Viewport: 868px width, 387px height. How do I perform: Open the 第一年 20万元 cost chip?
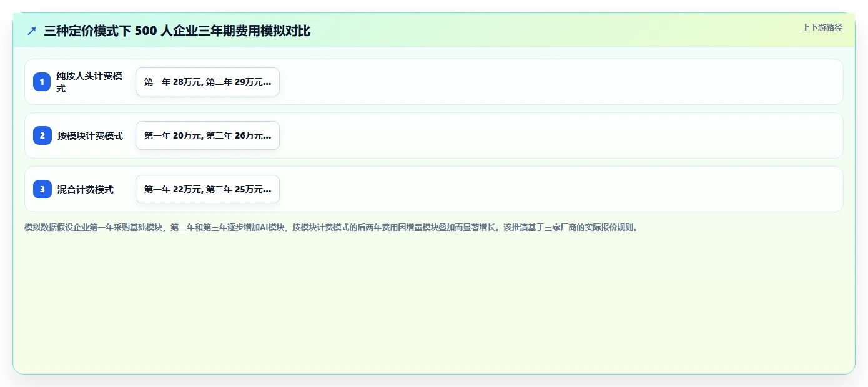click(x=207, y=135)
